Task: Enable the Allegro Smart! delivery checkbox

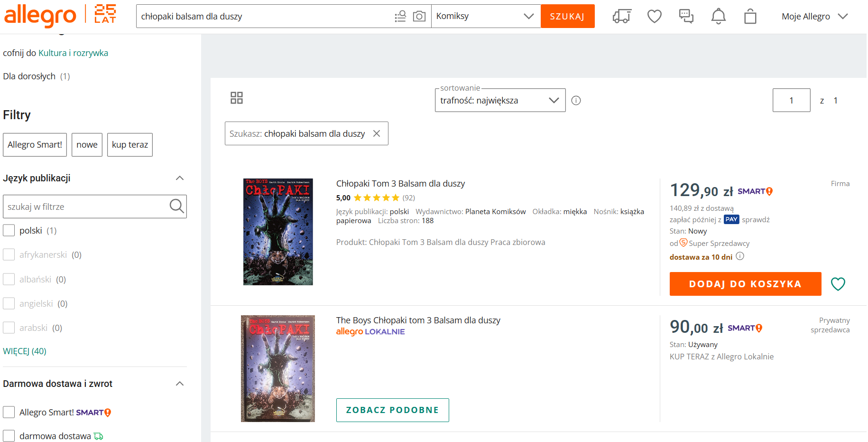Action: tap(9, 412)
